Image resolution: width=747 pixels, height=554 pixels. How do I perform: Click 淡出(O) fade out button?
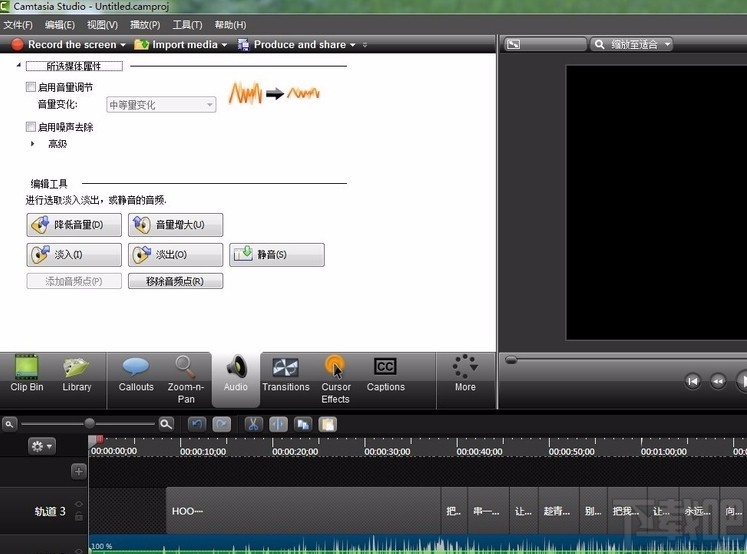click(x=175, y=255)
